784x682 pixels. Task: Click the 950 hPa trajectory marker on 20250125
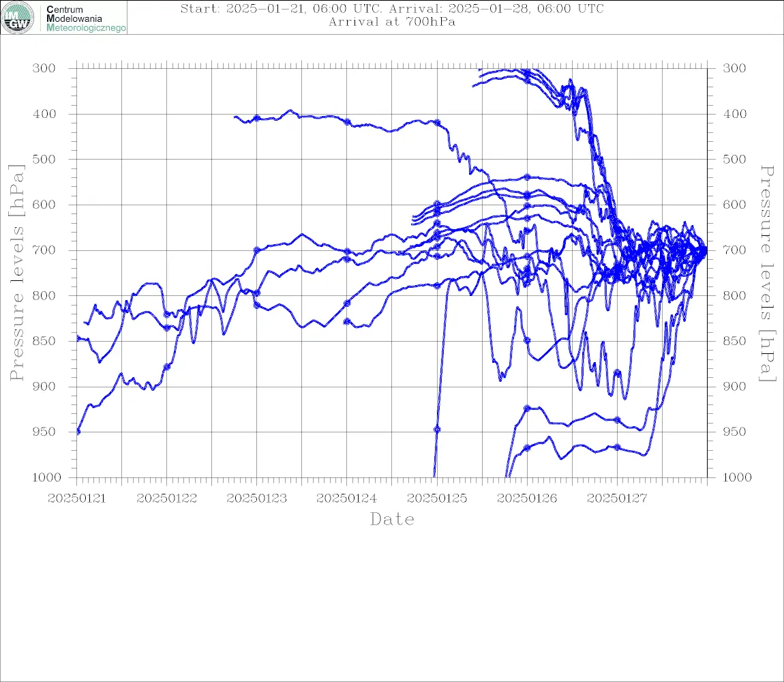point(437,429)
